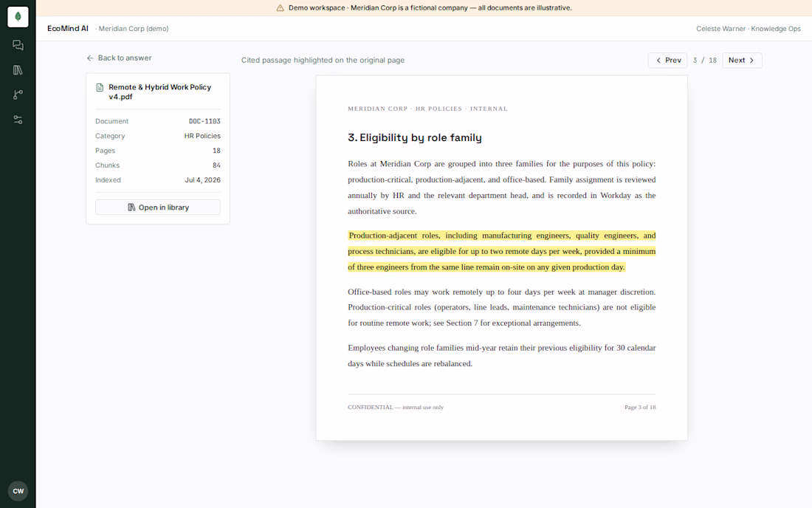Go to next cited page
Image resolution: width=812 pixels, height=508 pixels.
tap(742, 60)
